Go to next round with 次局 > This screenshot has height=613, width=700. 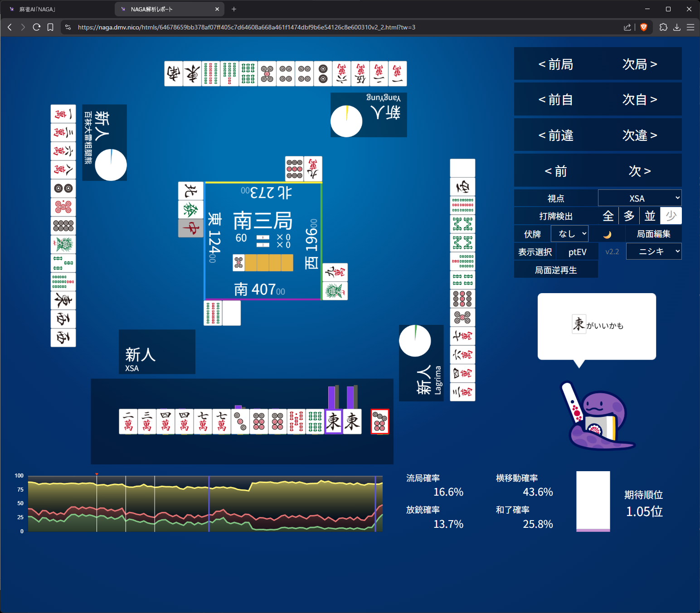[639, 64]
